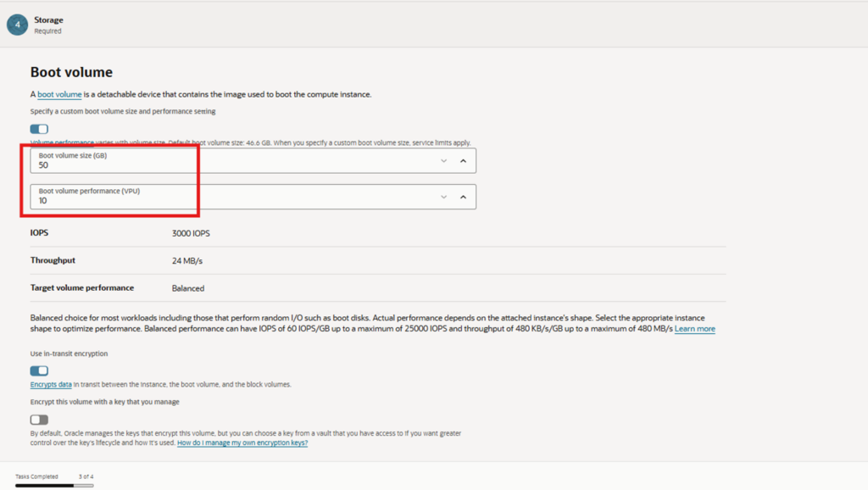
Task: Disable custom boot volume size toggle
Action: coord(39,129)
